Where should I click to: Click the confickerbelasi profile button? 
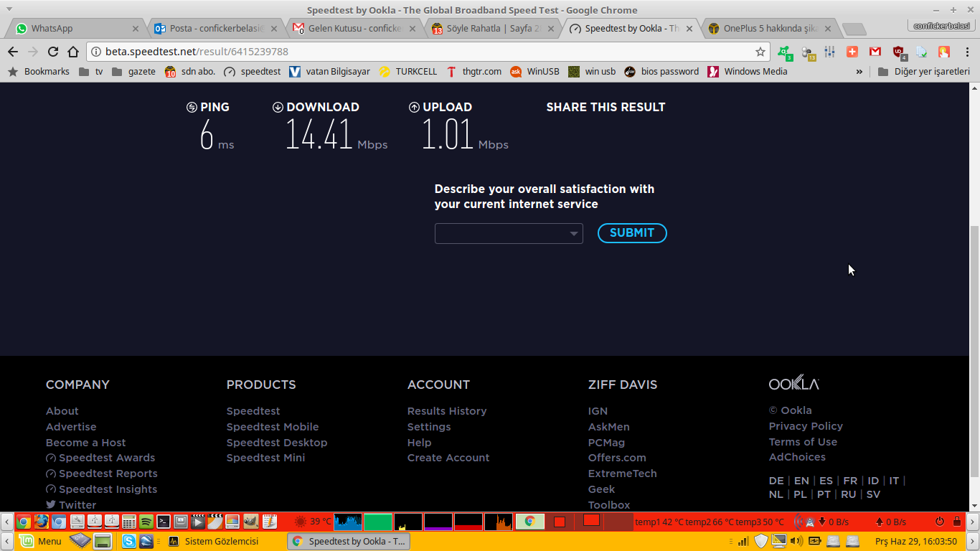tap(942, 26)
